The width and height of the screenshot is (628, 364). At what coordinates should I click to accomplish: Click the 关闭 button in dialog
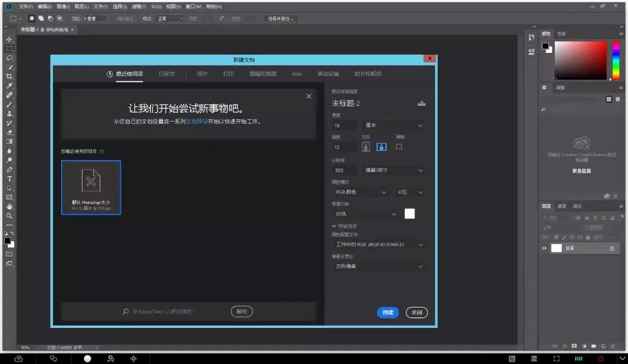416,312
